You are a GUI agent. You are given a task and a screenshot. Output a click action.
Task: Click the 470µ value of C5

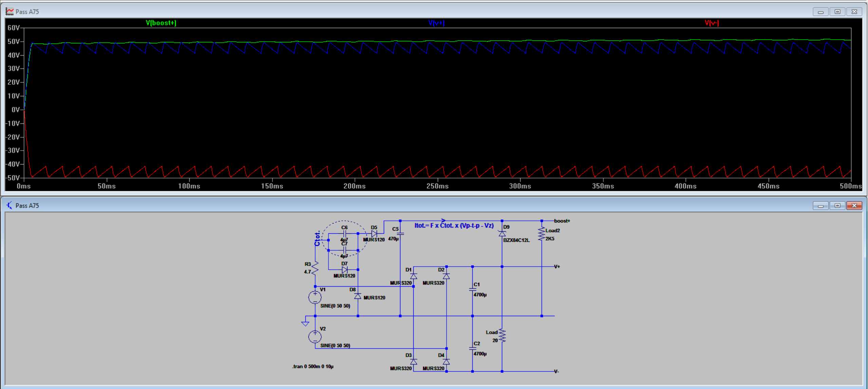coord(393,239)
